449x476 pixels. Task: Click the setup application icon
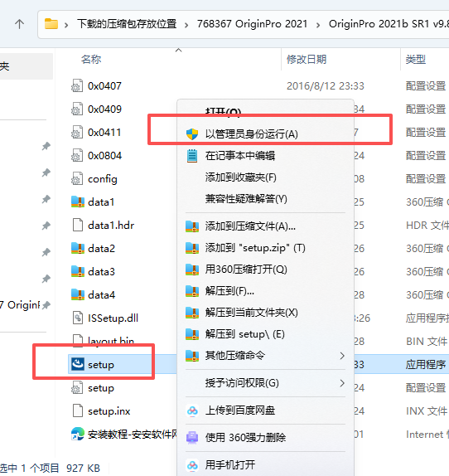coord(78,364)
